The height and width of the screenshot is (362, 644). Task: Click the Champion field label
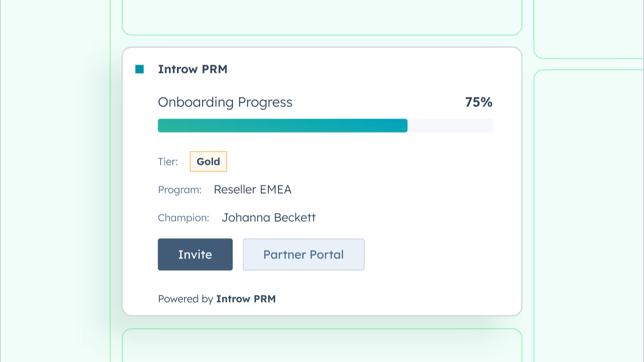184,217
